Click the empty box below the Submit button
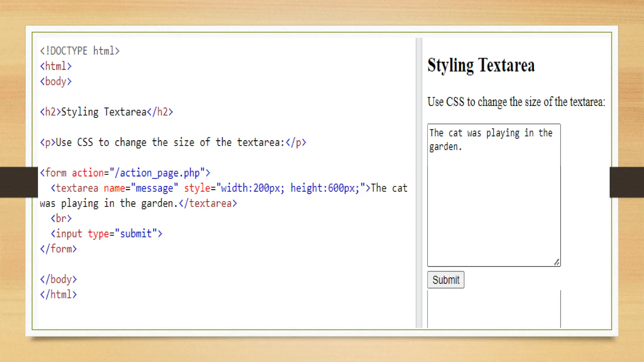Image resolution: width=644 pixels, height=362 pixels. [494, 310]
